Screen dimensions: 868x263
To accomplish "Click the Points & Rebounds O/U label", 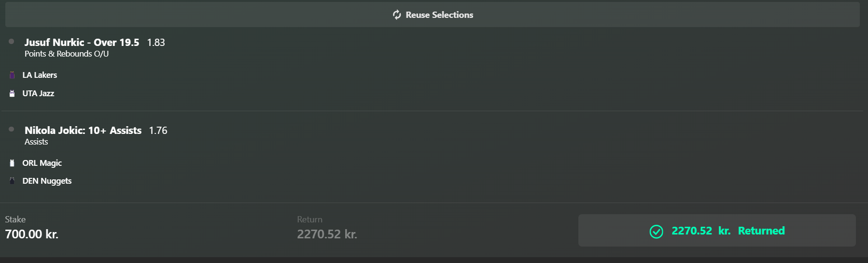I will [x=67, y=54].
